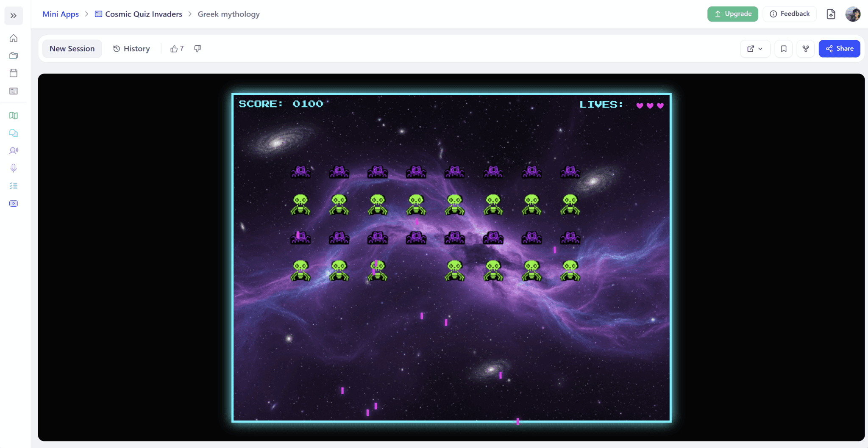868x448 pixels.
Task: Switch to the History view
Action: (x=131, y=48)
